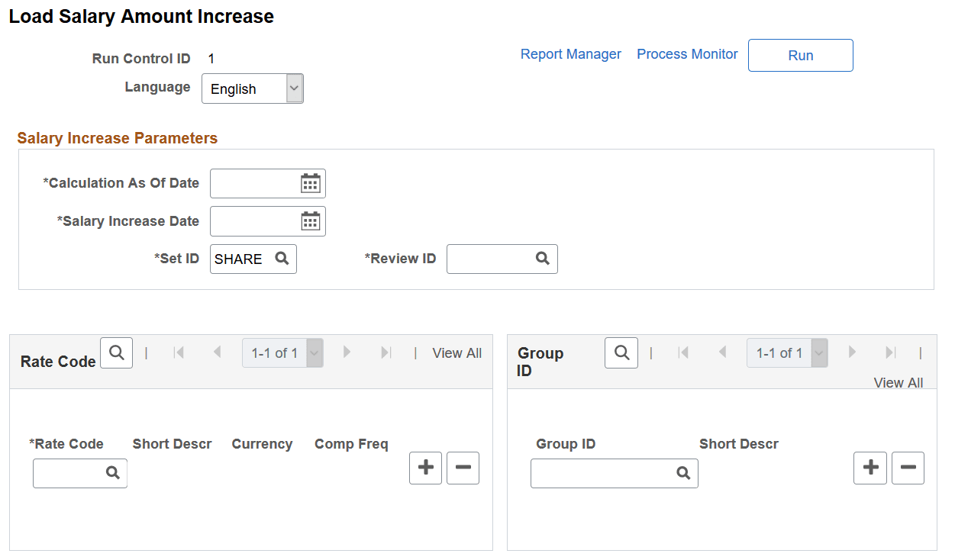Look up values for the Set ID field

(283, 259)
